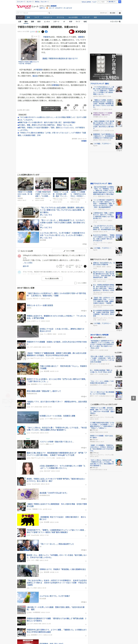Click the captured bear article photo
This screenshot has height=644, width=138.
tap(29, 49)
